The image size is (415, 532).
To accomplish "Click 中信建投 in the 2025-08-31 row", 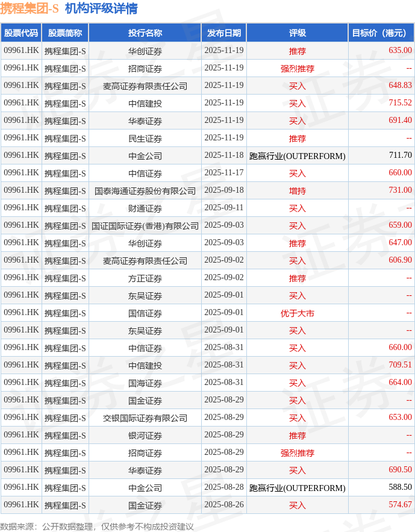I will click(x=145, y=366).
